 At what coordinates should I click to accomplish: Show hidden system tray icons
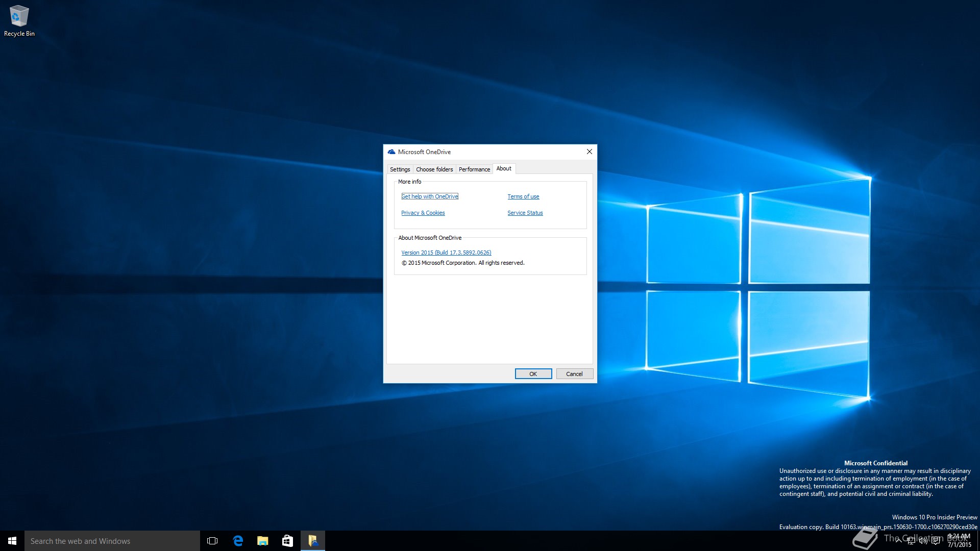point(898,541)
